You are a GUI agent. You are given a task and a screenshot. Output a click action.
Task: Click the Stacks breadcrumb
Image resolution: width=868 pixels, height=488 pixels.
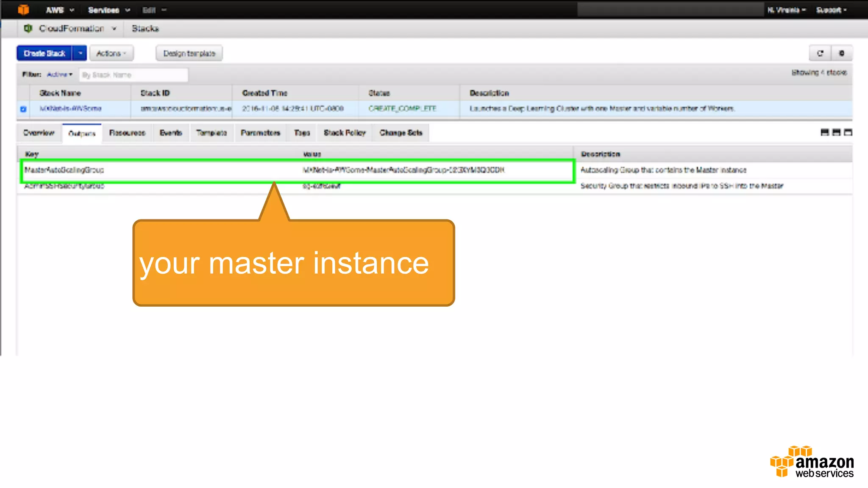click(145, 28)
